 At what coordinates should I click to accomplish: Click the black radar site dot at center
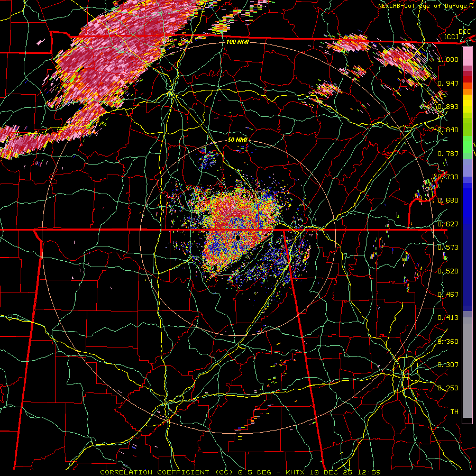[238, 237]
